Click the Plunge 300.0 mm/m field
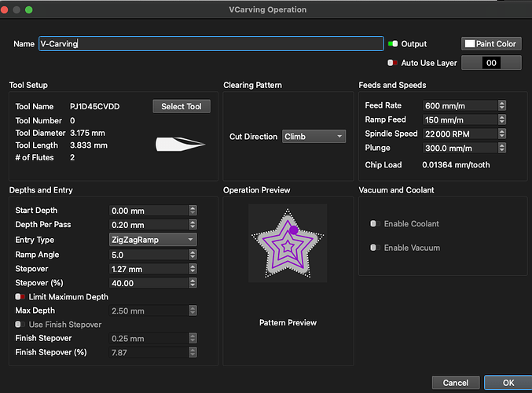This screenshot has height=393, width=532. pyautogui.click(x=460, y=148)
